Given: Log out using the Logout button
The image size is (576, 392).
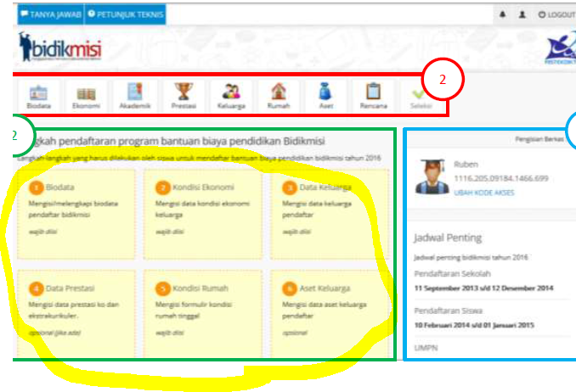Looking at the screenshot, I should point(556,14).
